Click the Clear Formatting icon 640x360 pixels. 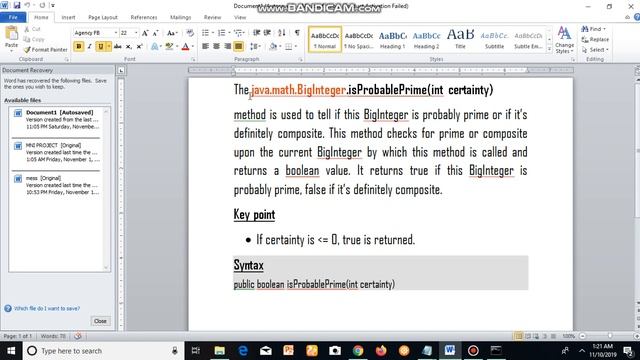[190, 33]
